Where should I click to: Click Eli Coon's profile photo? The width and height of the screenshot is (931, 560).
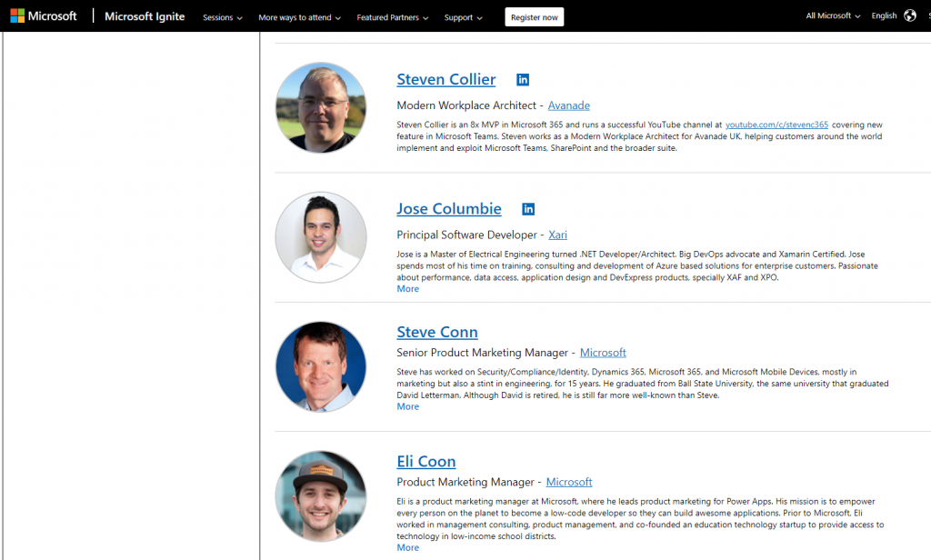[x=321, y=496]
